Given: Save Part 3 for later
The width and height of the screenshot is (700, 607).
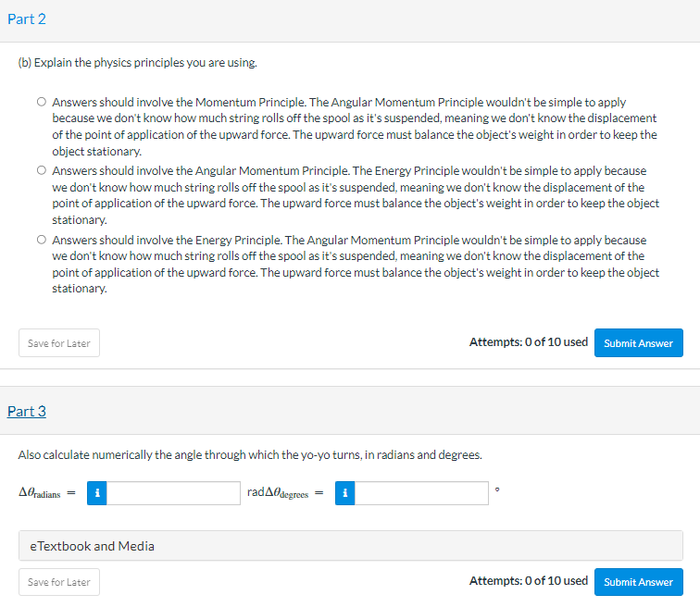Looking at the screenshot, I should [59, 582].
